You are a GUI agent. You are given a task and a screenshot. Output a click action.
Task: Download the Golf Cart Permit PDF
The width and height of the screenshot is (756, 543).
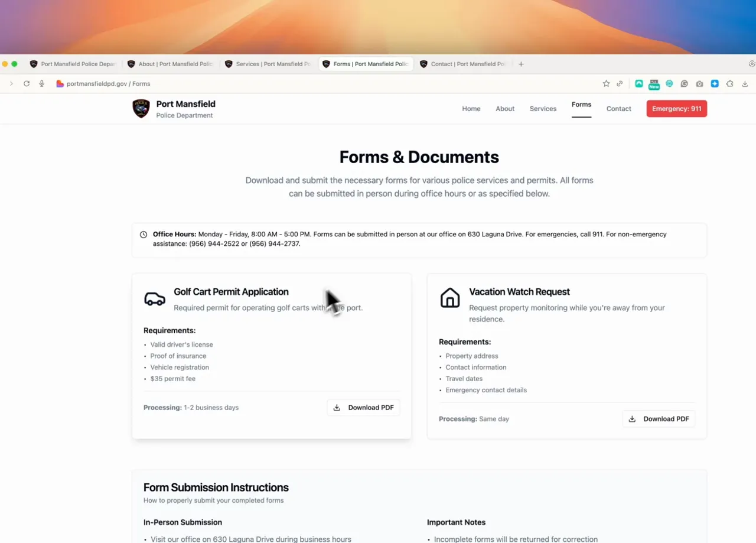tap(363, 408)
